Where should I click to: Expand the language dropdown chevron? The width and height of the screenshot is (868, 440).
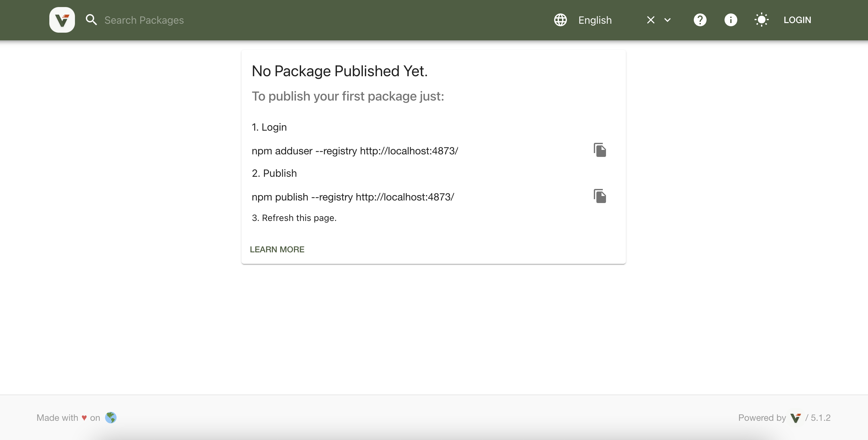pyautogui.click(x=667, y=20)
